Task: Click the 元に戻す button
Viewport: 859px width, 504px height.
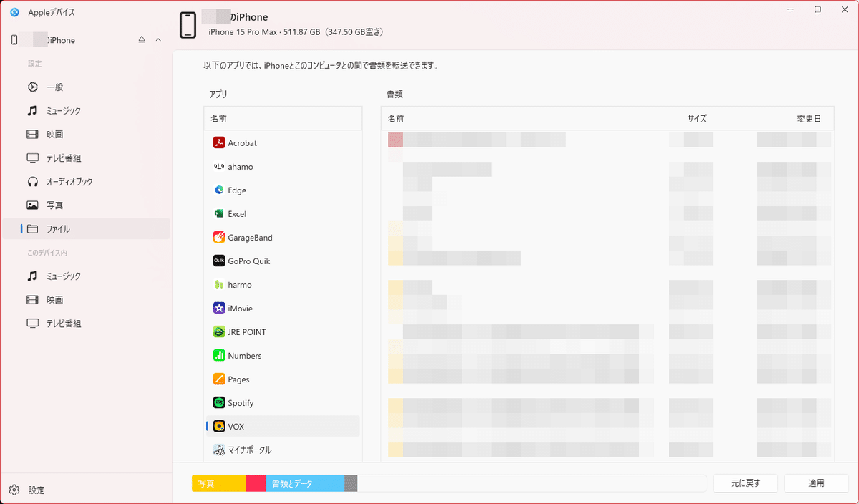Action: pyautogui.click(x=745, y=483)
